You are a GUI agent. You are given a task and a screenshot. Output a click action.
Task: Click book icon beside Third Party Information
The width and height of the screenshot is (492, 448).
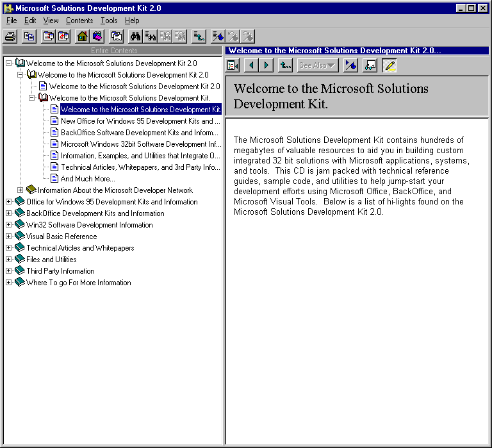click(20, 270)
